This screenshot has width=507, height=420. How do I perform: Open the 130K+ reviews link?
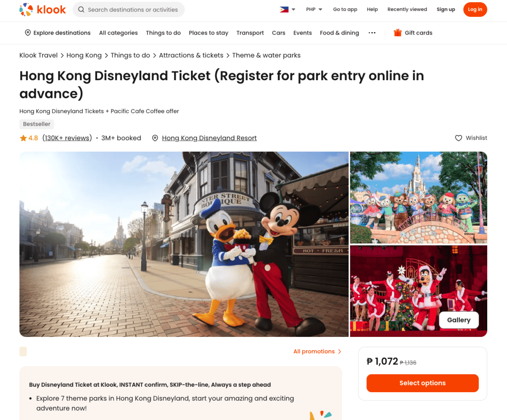(x=67, y=138)
